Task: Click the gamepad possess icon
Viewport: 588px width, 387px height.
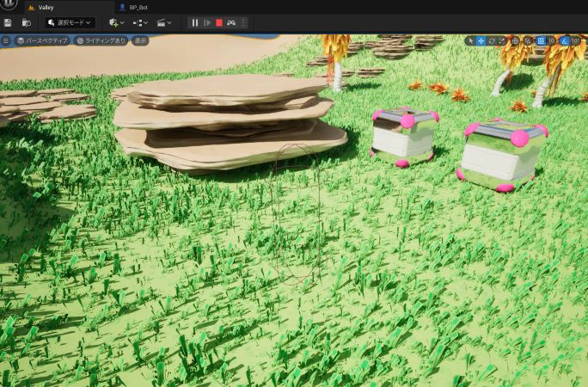Action: (x=231, y=23)
